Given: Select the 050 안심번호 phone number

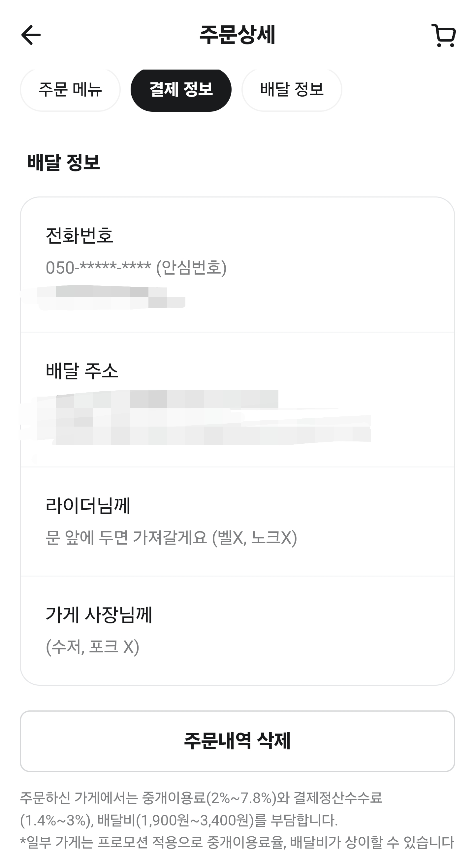Looking at the screenshot, I should pyautogui.click(x=136, y=268).
